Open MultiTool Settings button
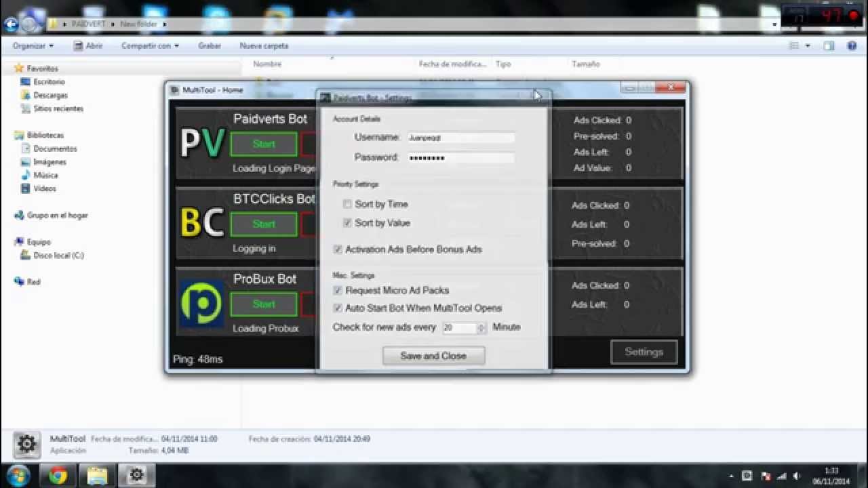This screenshot has height=488, width=868. click(644, 352)
